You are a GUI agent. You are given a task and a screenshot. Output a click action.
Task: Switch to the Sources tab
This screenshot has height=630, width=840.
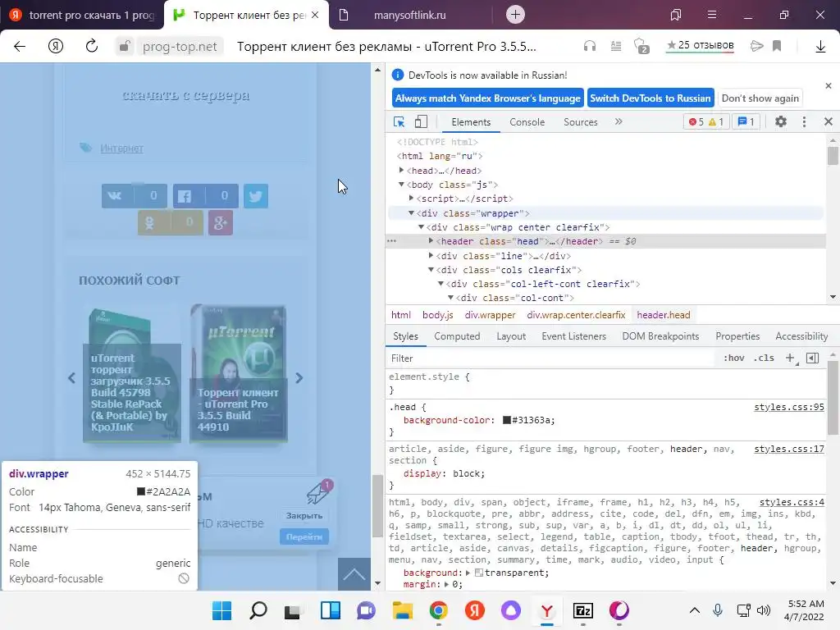coord(580,122)
